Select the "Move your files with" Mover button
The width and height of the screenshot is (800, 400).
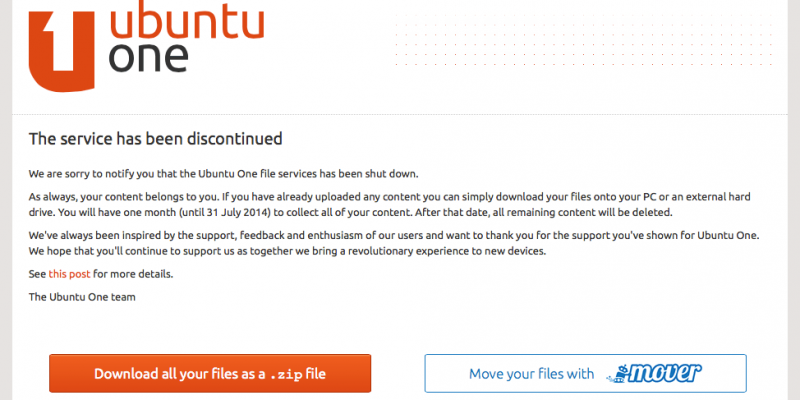pos(585,373)
